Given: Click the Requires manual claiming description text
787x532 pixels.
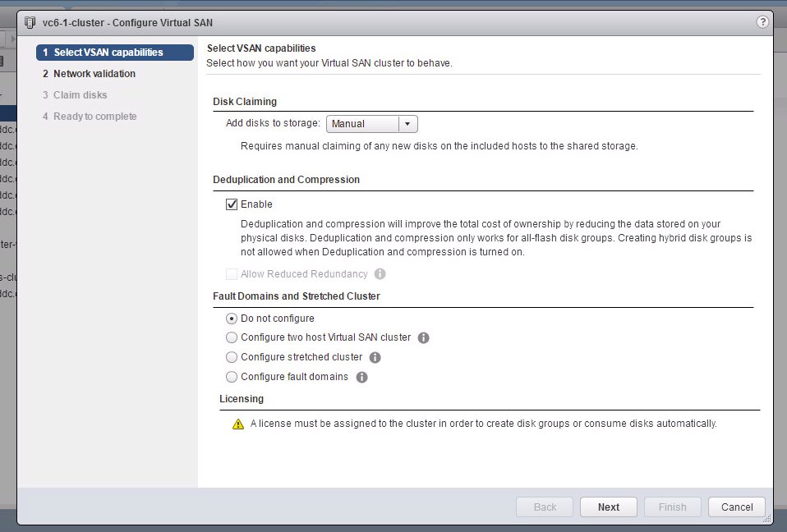Looking at the screenshot, I should click(x=440, y=146).
